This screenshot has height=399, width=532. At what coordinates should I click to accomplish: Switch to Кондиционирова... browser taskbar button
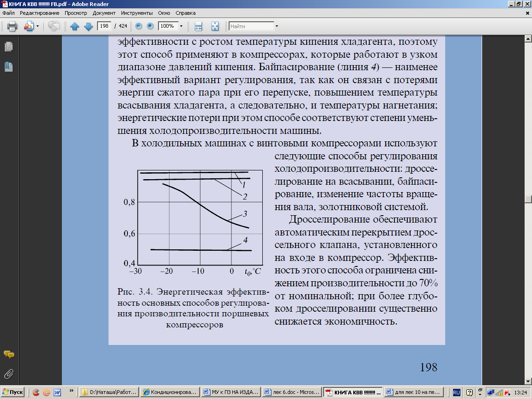click(x=169, y=392)
